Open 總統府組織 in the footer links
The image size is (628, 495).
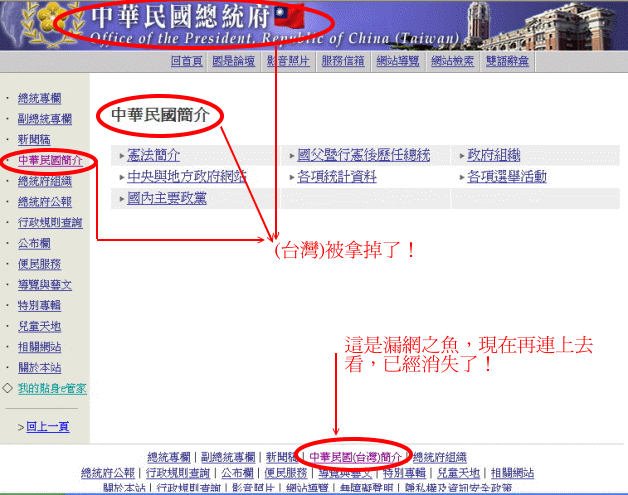(440, 457)
